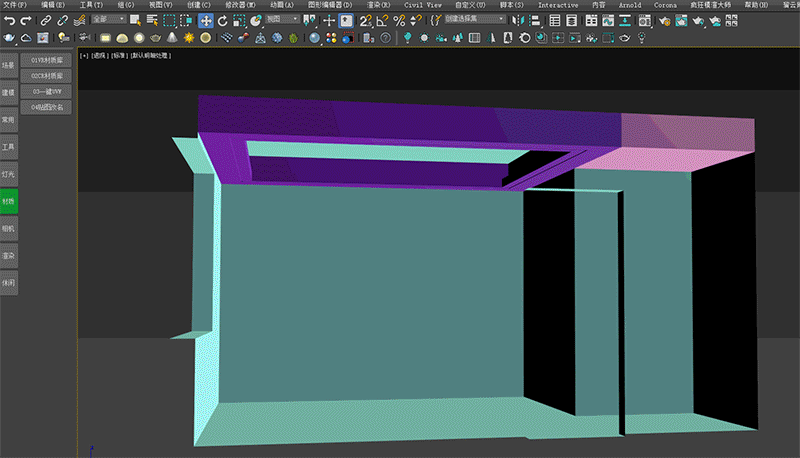Viewport: 800px width, 458px height.
Task: Click the 01VR材质库 button
Action: [46, 60]
